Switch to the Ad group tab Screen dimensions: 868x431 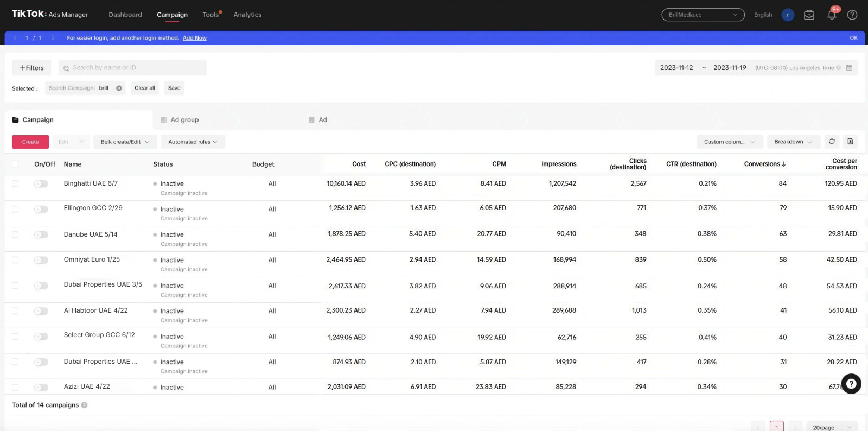[x=184, y=120]
